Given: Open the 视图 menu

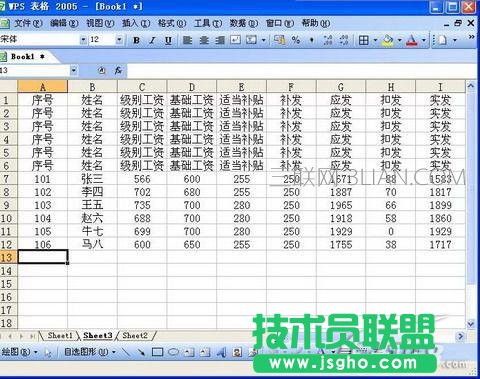Looking at the screenshot, I should click(100, 23).
